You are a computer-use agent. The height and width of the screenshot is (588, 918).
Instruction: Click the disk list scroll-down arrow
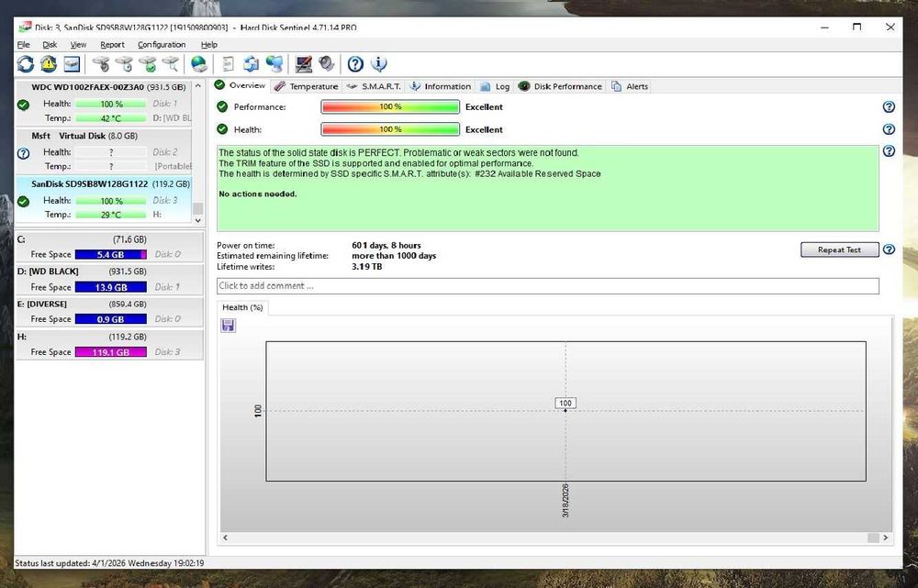[198, 220]
